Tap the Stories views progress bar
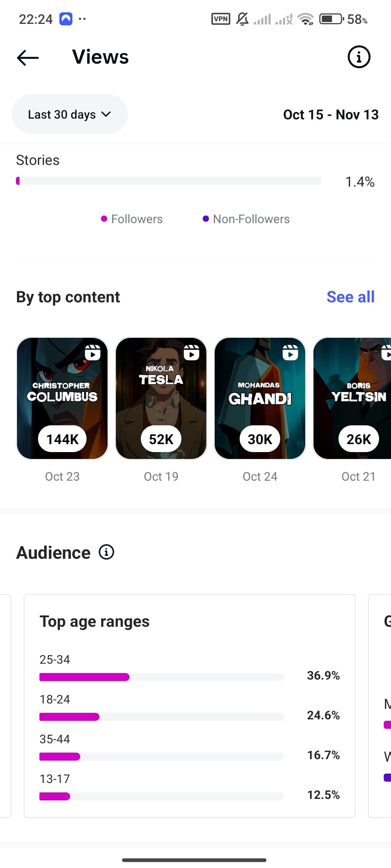 pos(169,181)
